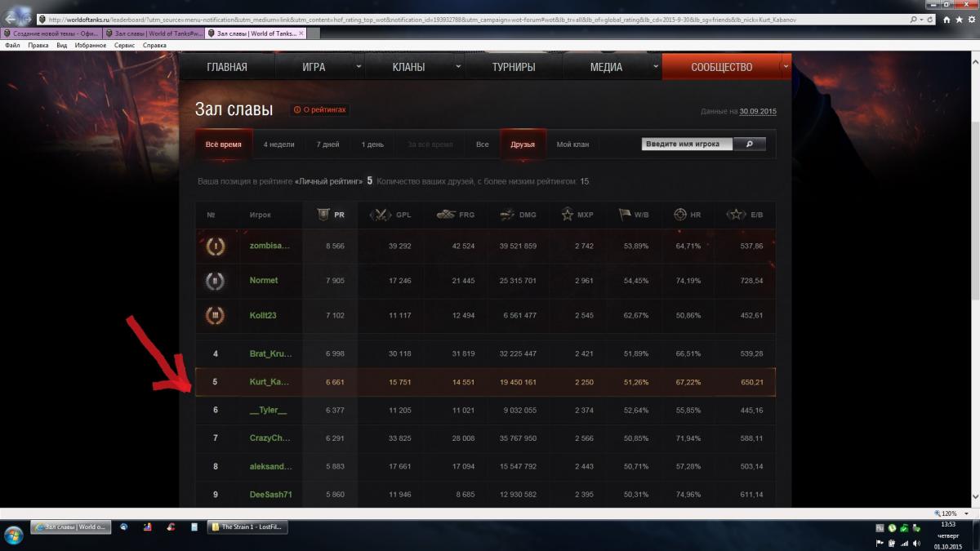Switch period filter to '7 дней'
Image resolution: width=980 pixels, height=551 pixels.
pyautogui.click(x=327, y=144)
